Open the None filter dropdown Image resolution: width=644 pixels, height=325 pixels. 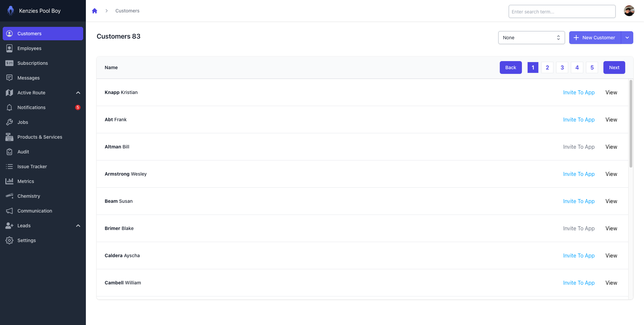click(x=531, y=38)
